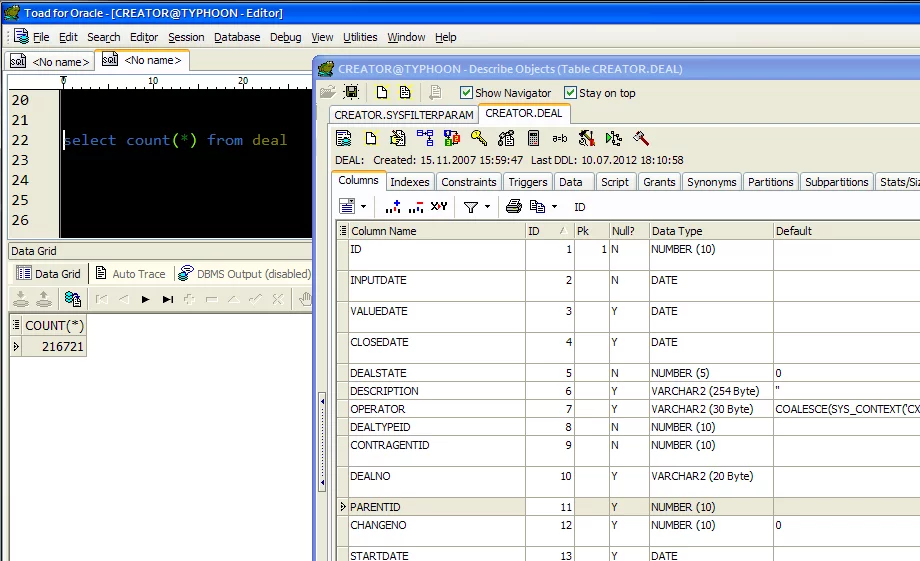Switch to the Constraints tab
The width and height of the screenshot is (920, 561).
469,182
